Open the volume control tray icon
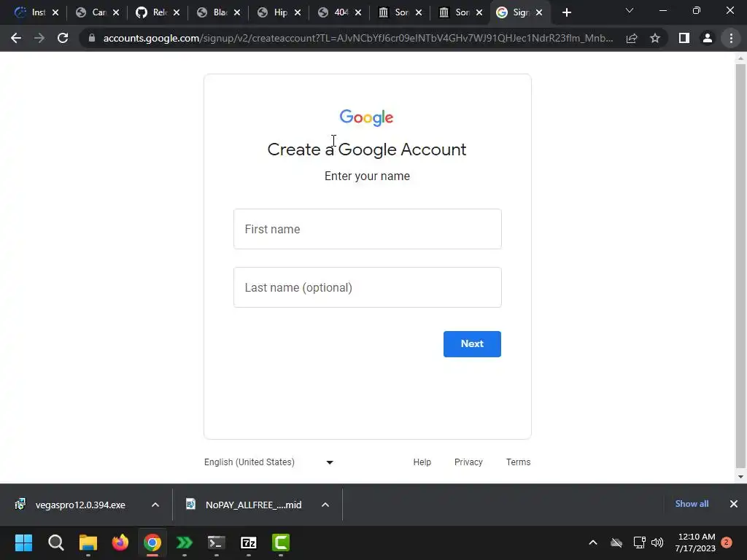Screen dimensions: 747x560 [657, 542]
